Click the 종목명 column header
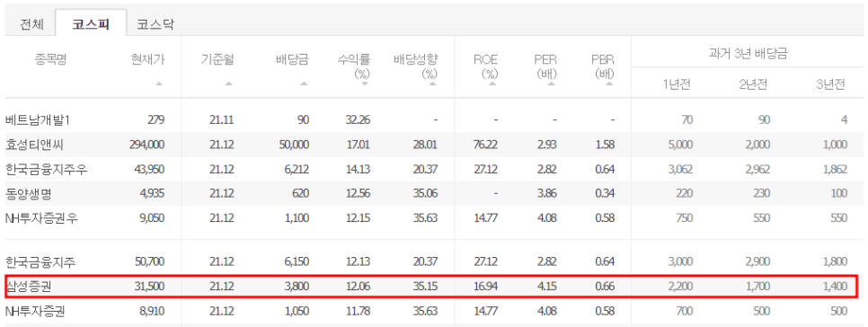Image resolution: width=868 pixels, height=327 pixels. pos(50,59)
